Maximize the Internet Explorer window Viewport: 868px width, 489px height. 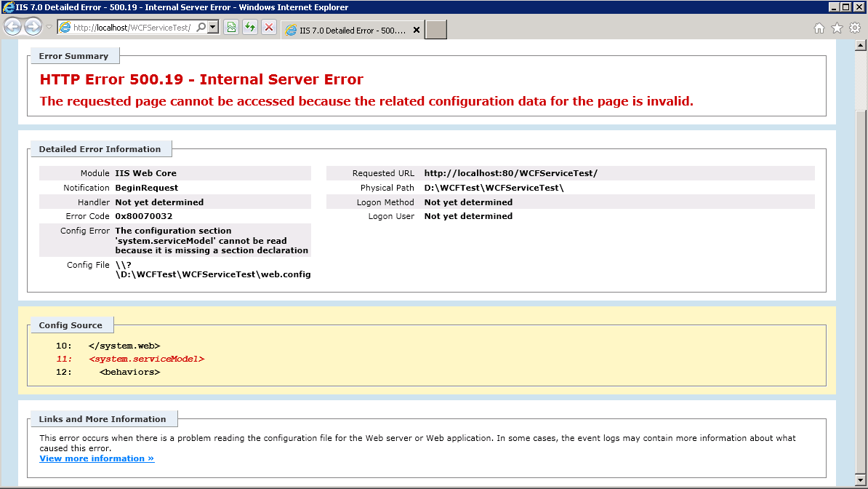coord(846,7)
